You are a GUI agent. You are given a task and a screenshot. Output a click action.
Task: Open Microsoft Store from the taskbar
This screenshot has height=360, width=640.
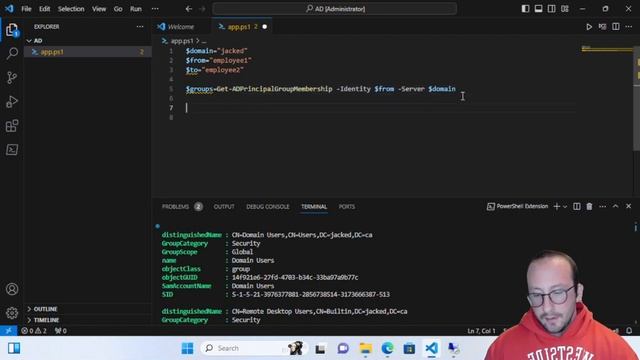point(409,348)
